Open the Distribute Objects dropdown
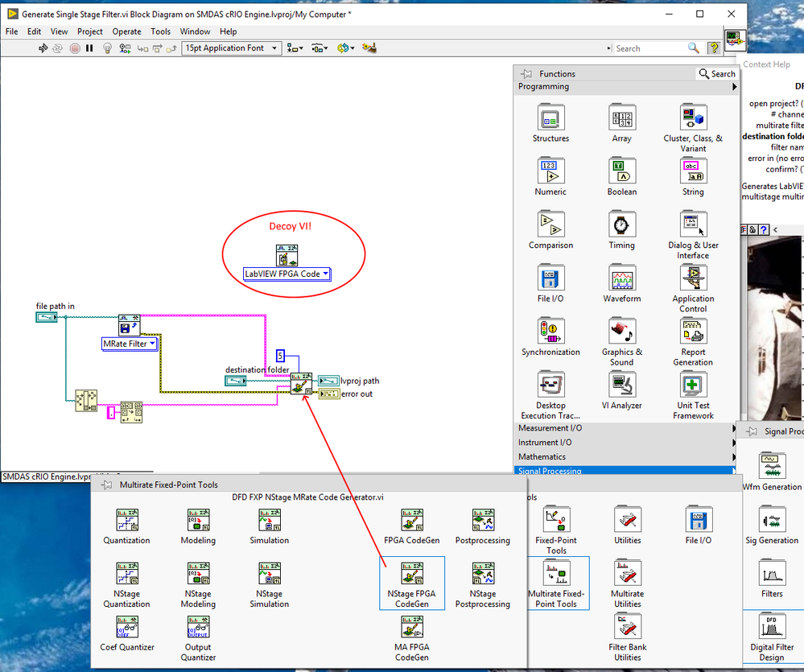804x672 pixels. (320, 48)
